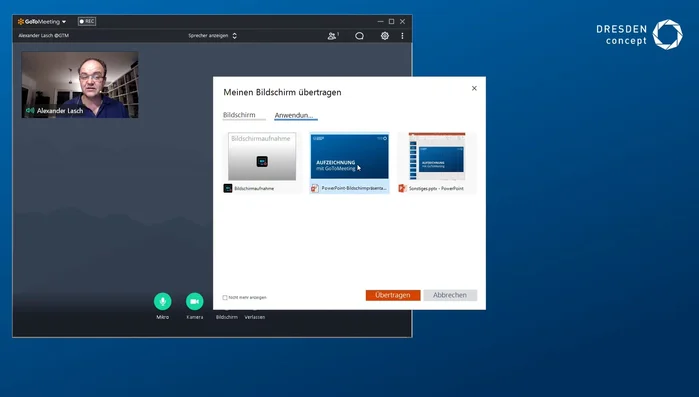
Task: Click the Abbrechen button
Action: tap(450, 295)
